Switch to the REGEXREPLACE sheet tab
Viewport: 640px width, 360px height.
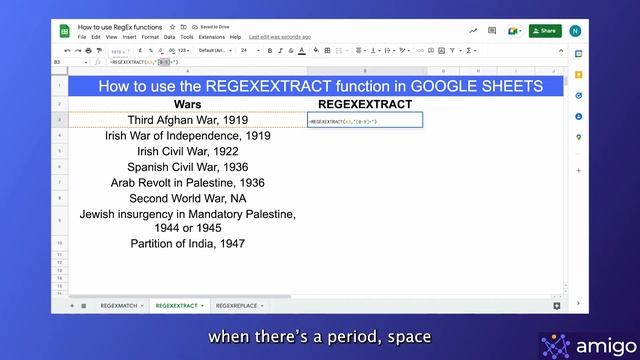pyautogui.click(x=240, y=306)
